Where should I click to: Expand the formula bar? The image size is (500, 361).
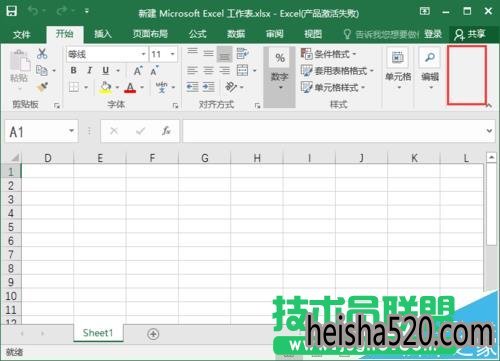click(x=489, y=131)
